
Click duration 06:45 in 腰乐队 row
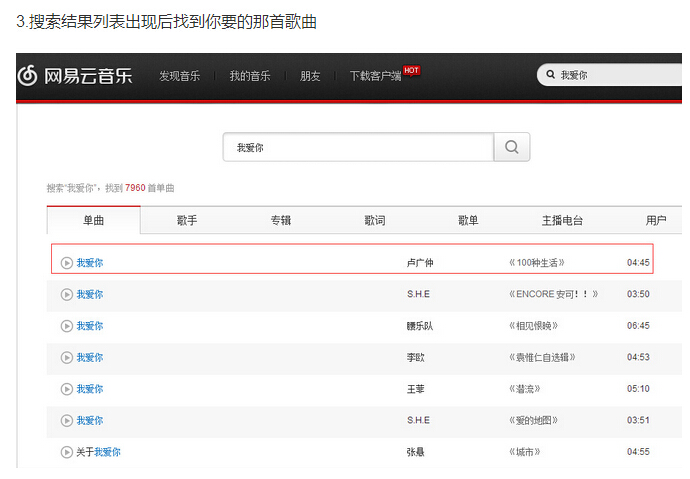[638, 326]
